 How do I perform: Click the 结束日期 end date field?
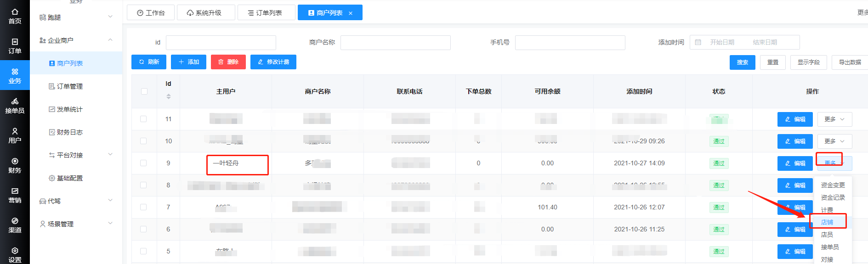(x=765, y=42)
